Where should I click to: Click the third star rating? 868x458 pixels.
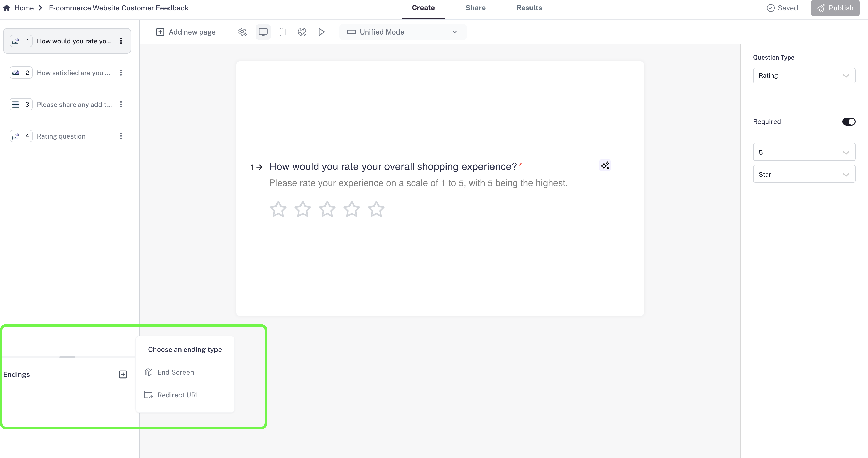point(327,209)
